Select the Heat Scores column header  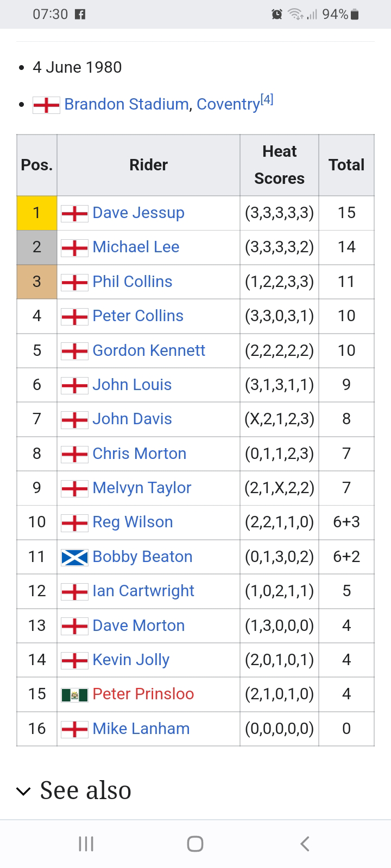(279, 165)
